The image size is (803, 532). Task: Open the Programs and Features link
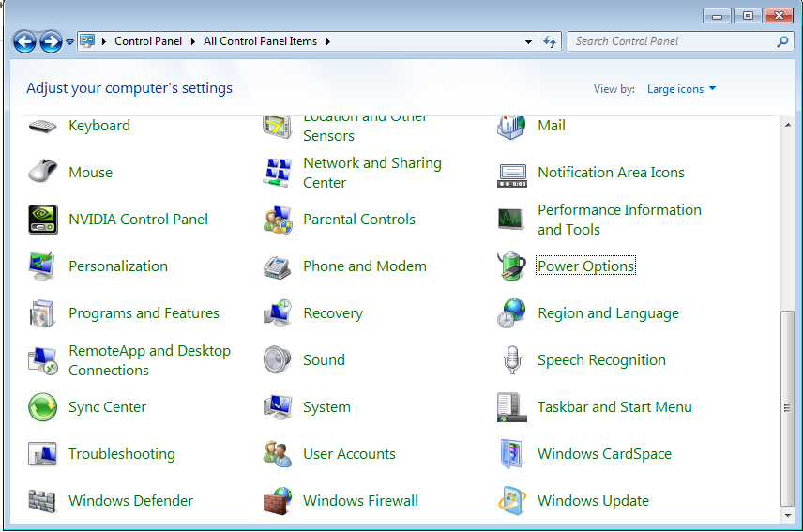click(x=144, y=313)
